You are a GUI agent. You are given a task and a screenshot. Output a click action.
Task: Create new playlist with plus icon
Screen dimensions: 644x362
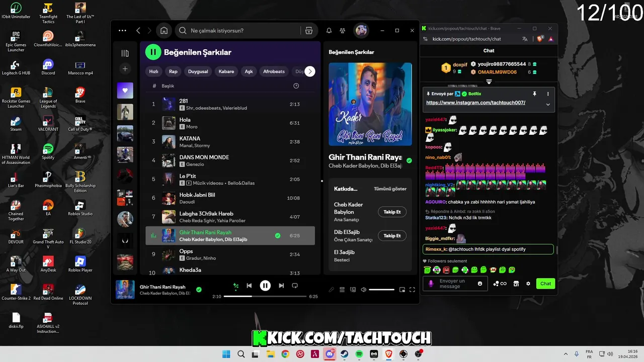click(x=125, y=69)
